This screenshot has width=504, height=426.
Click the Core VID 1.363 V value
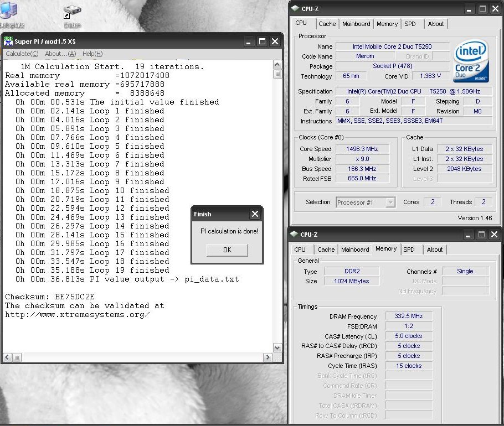click(x=430, y=76)
